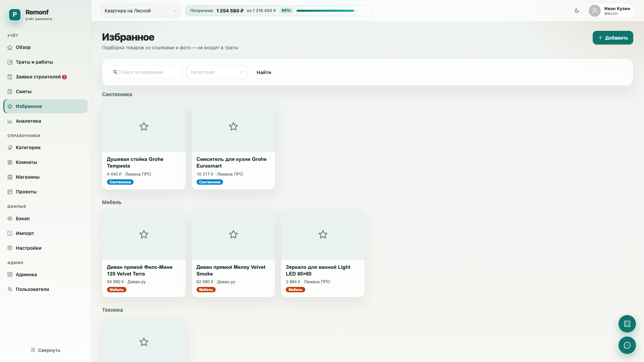Collapse sidebar with Свернуть button
This screenshot has width=644, height=362.
[x=46, y=350]
